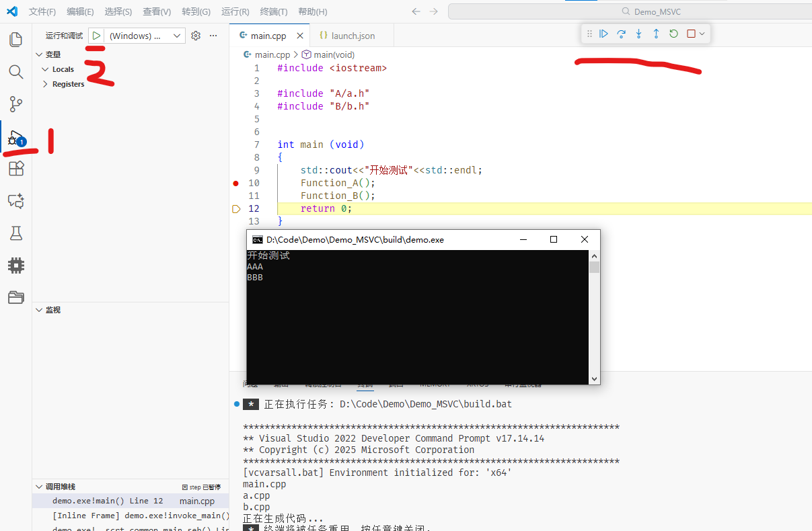Open the 转到(G) menu

tap(196, 11)
